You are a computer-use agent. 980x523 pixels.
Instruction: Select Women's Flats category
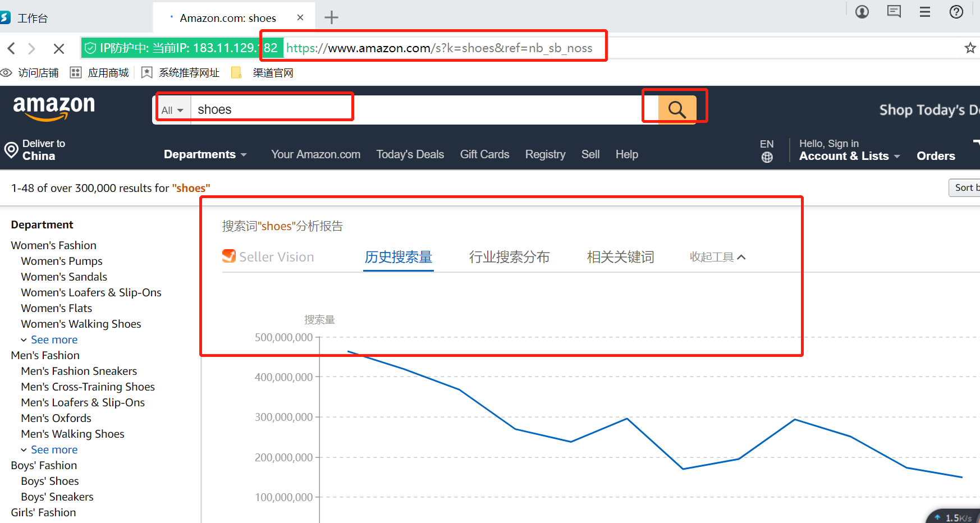(x=56, y=308)
